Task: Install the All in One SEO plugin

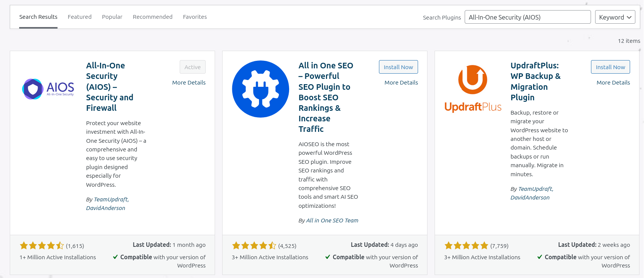Action: tap(398, 67)
